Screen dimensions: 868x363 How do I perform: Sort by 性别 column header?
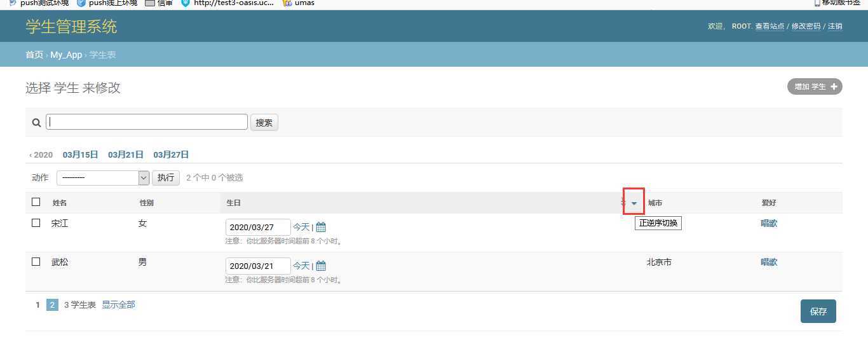coord(147,203)
